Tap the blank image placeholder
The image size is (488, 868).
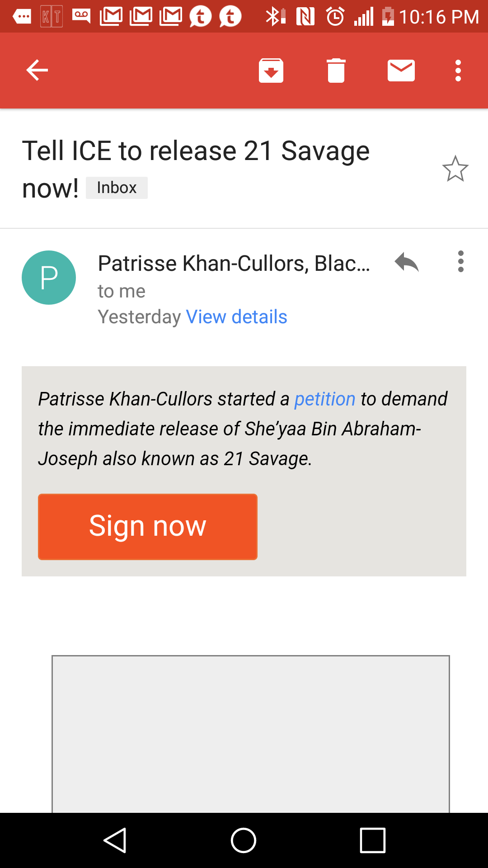point(251,734)
